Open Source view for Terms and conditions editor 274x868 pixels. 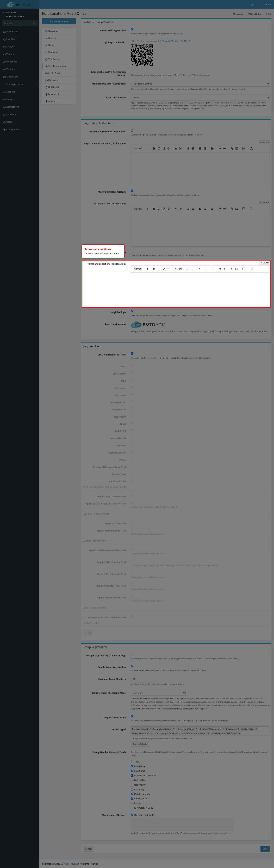pyautogui.click(x=265, y=263)
